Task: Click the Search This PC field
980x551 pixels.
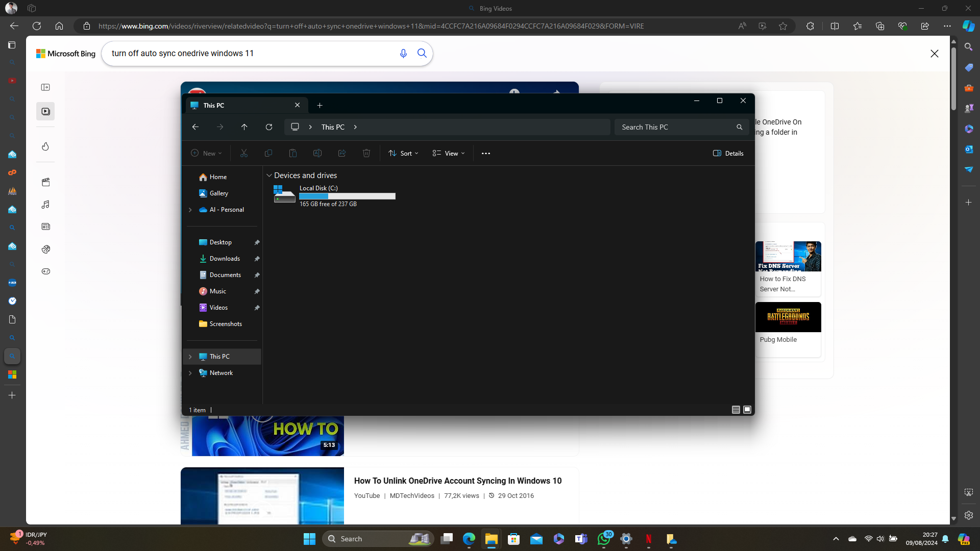Action: [674, 127]
